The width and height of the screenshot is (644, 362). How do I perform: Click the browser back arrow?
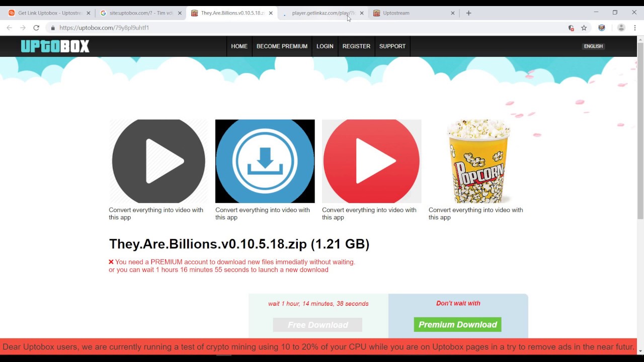[x=9, y=28]
